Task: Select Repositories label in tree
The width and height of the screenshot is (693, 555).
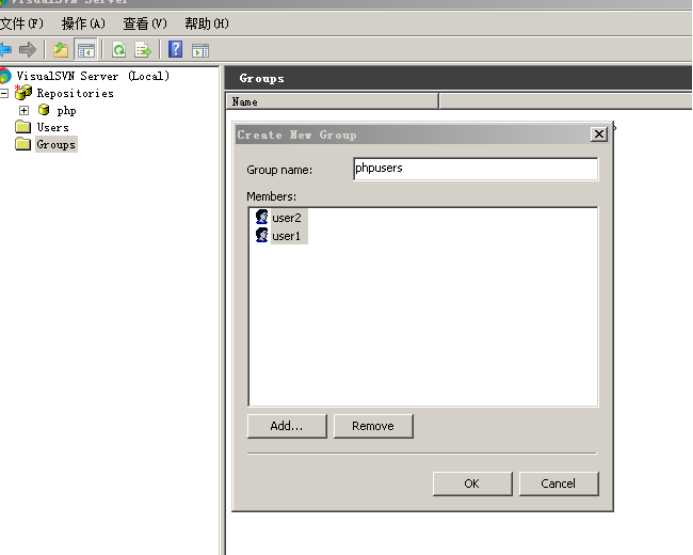Action: (75, 93)
